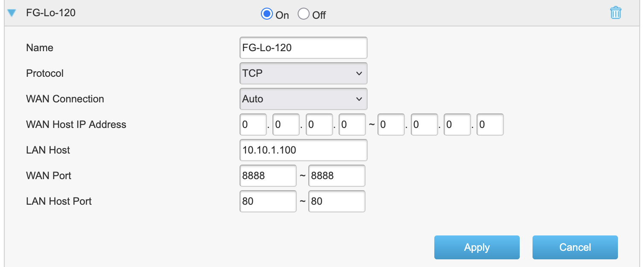Image resolution: width=644 pixels, height=267 pixels.
Task: Click fourth octet of WAN Host start IP
Action: coord(352,125)
